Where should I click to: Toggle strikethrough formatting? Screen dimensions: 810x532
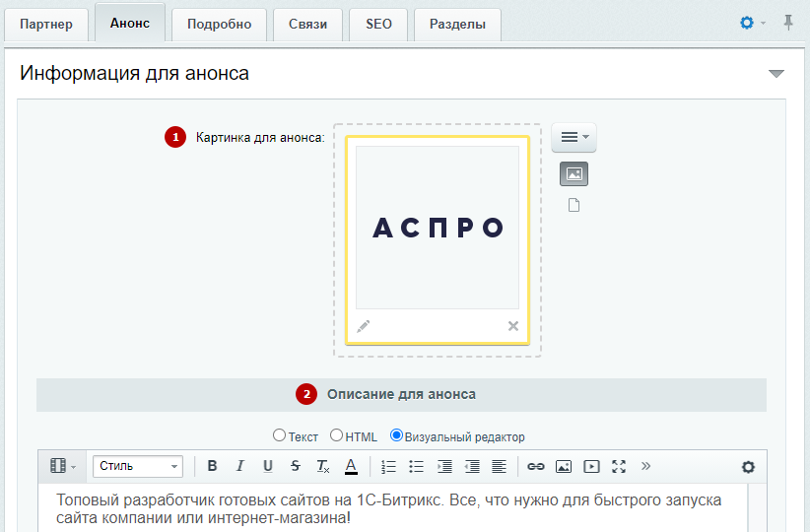[x=296, y=466]
